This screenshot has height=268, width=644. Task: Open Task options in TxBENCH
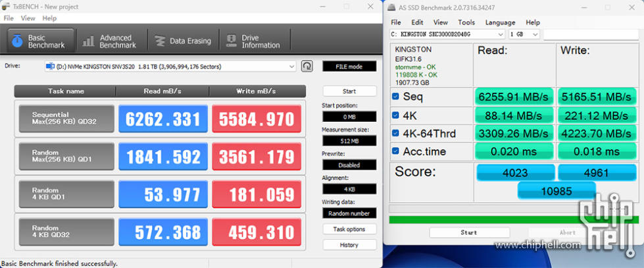coord(349,229)
